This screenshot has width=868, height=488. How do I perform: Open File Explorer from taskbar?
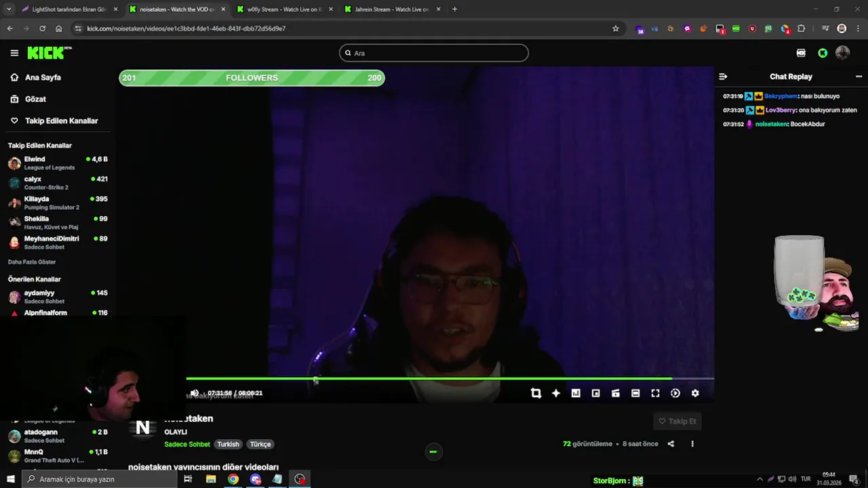tap(211, 479)
